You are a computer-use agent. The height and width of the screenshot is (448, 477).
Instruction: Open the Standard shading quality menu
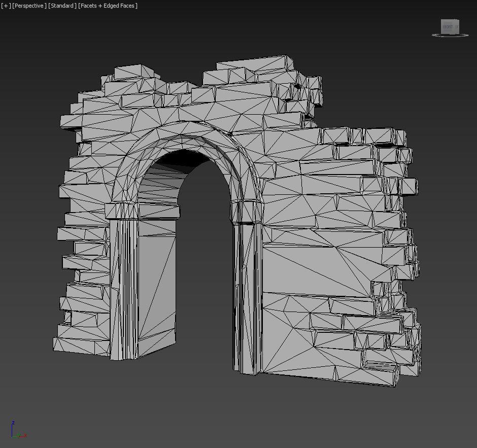pos(62,6)
